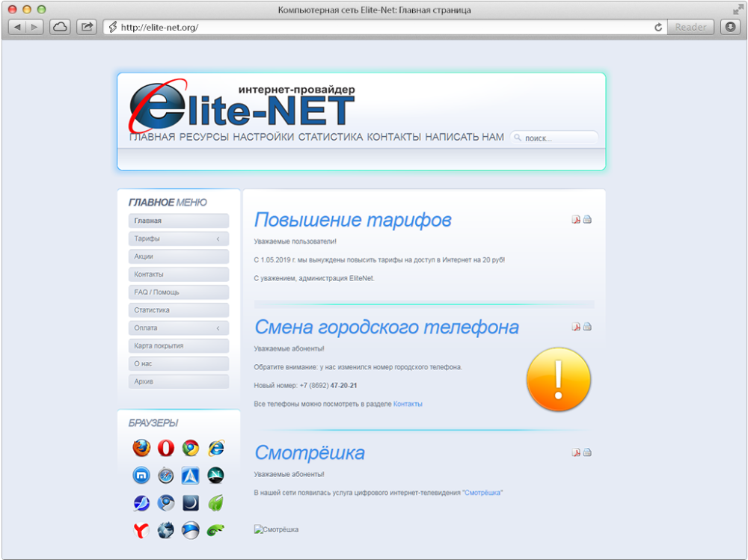This screenshot has width=748, height=560.
Task: Open PDF version of Повышение тарифов article
Action: click(576, 219)
